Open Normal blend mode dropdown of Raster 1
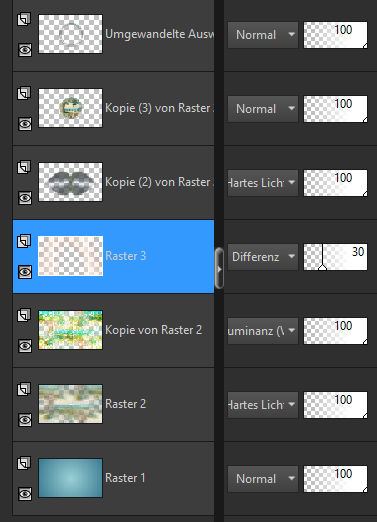The image size is (377, 522). click(263, 479)
